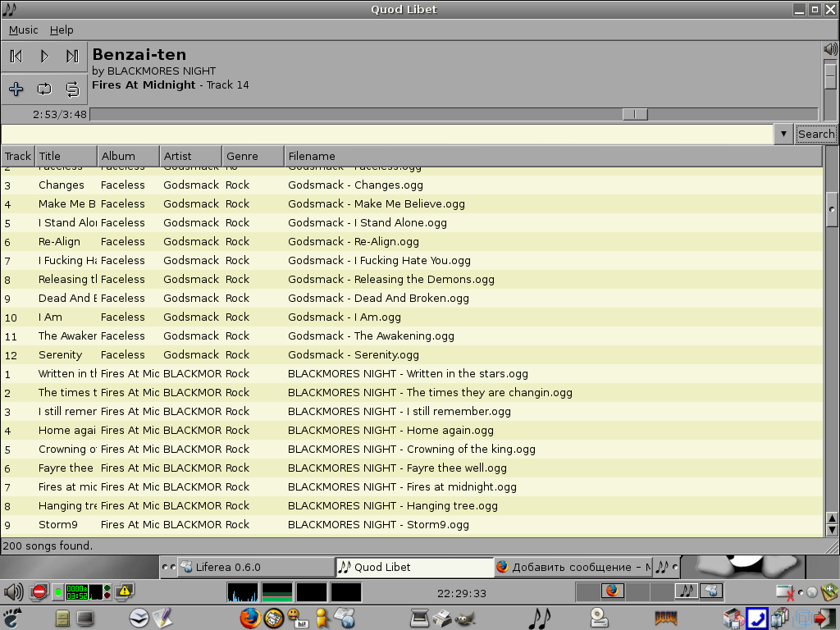Toggle repeat mode
Screen dimensions: 840x630
coord(44,89)
